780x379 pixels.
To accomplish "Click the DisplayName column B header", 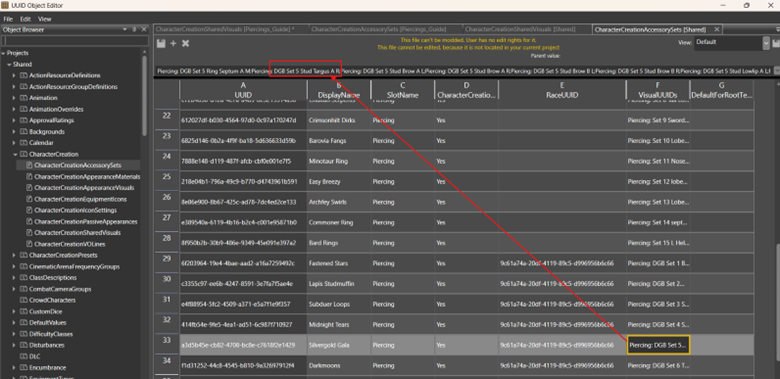I will pyautogui.click(x=339, y=90).
